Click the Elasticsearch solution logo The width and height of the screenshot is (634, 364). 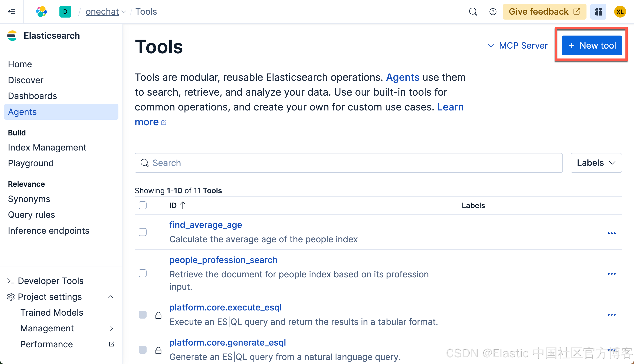[x=12, y=36]
